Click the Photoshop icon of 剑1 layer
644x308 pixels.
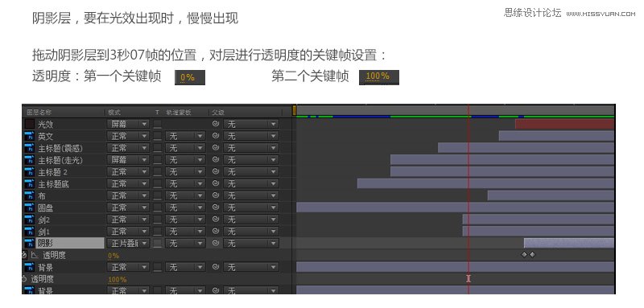coord(29,232)
